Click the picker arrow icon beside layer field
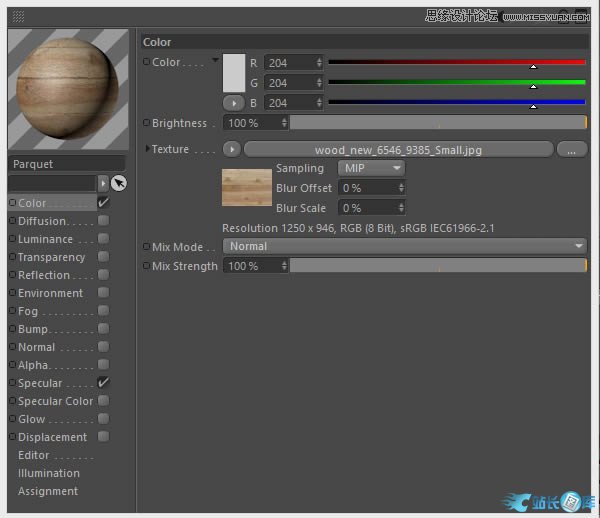The height and width of the screenshot is (518, 600). (x=118, y=183)
